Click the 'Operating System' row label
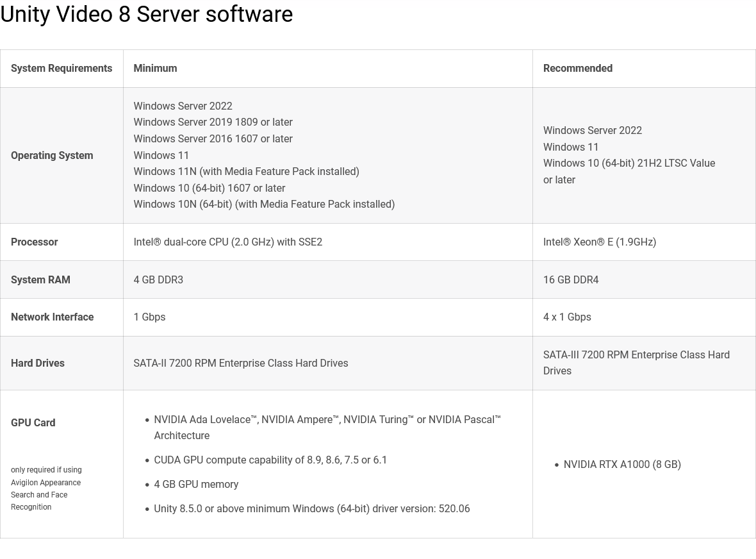Image resolution: width=756 pixels, height=559 pixels. (x=52, y=155)
